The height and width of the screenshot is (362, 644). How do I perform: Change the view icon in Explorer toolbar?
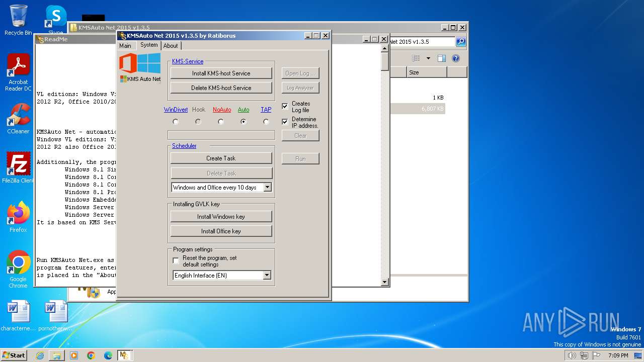coord(416,58)
